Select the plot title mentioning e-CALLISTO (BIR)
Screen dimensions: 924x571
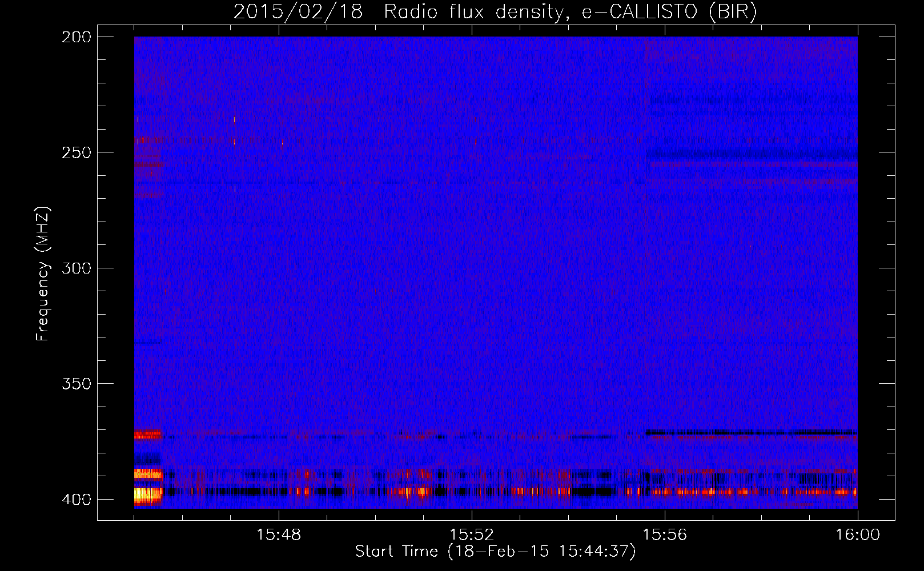(x=495, y=12)
